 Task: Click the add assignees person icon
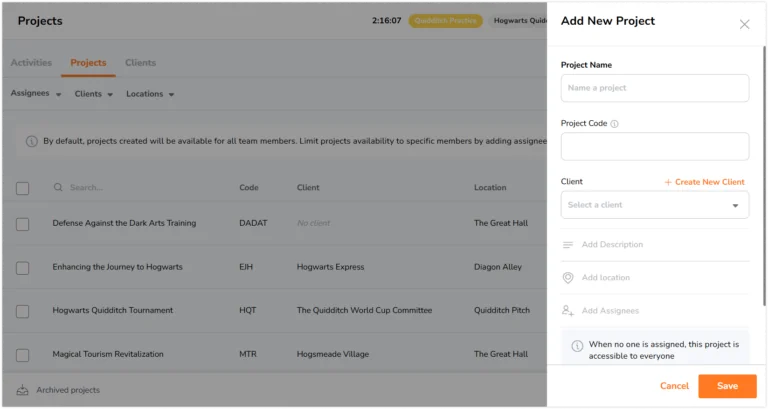click(568, 311)
